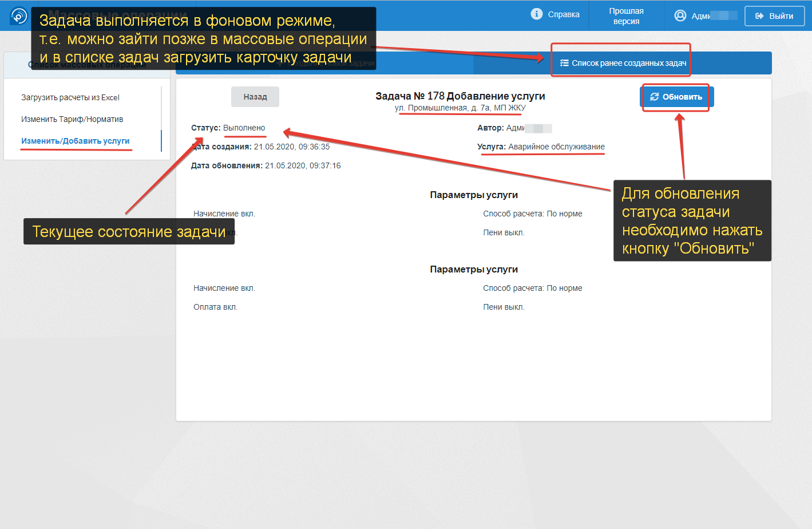Viewport: 812px width, 529px height.
Task: Click the second Параметры услуги heading
Action: (474, 269)
